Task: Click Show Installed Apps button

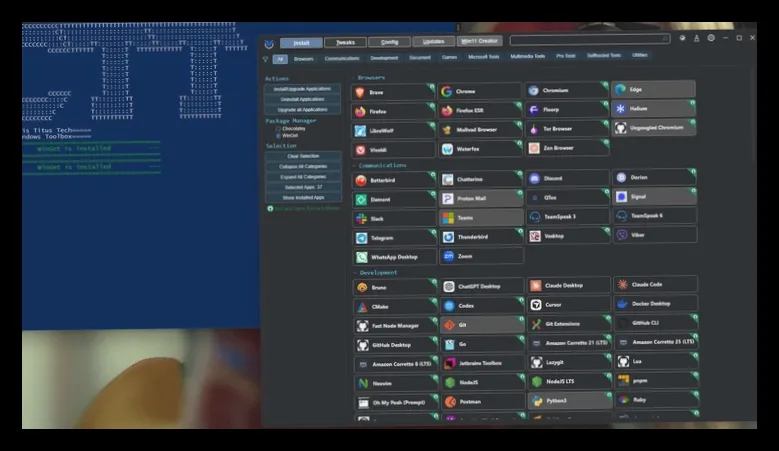Action: click(x=303, y=198)
